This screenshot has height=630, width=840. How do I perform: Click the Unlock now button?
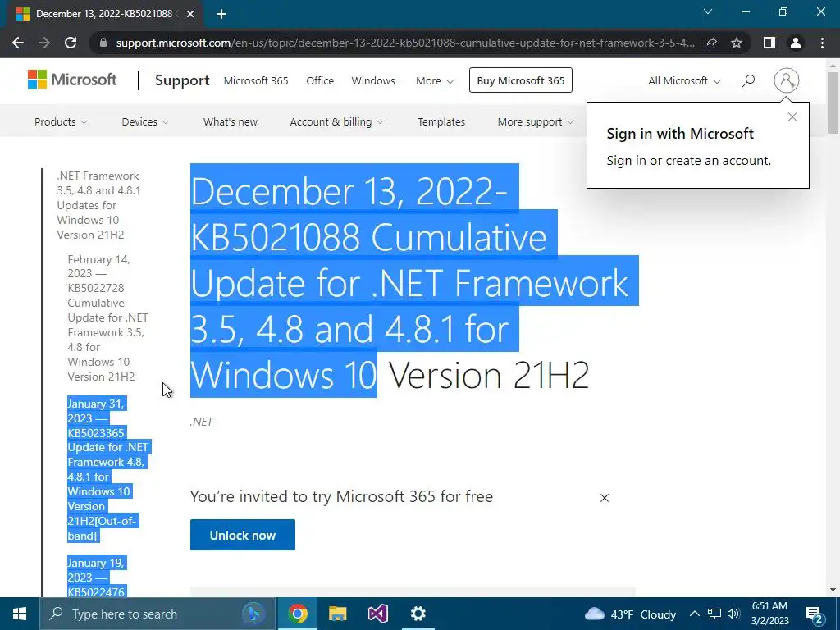coord(243,535)
